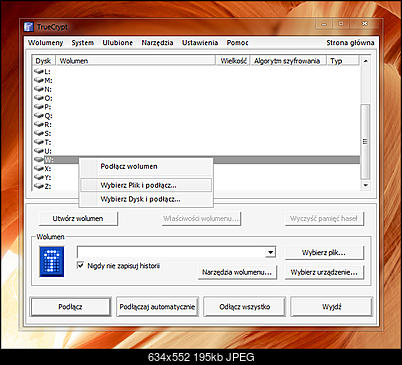Click the TrueCrypt title bar icon
Screen dimensions: 402x365
coord(29,26)
